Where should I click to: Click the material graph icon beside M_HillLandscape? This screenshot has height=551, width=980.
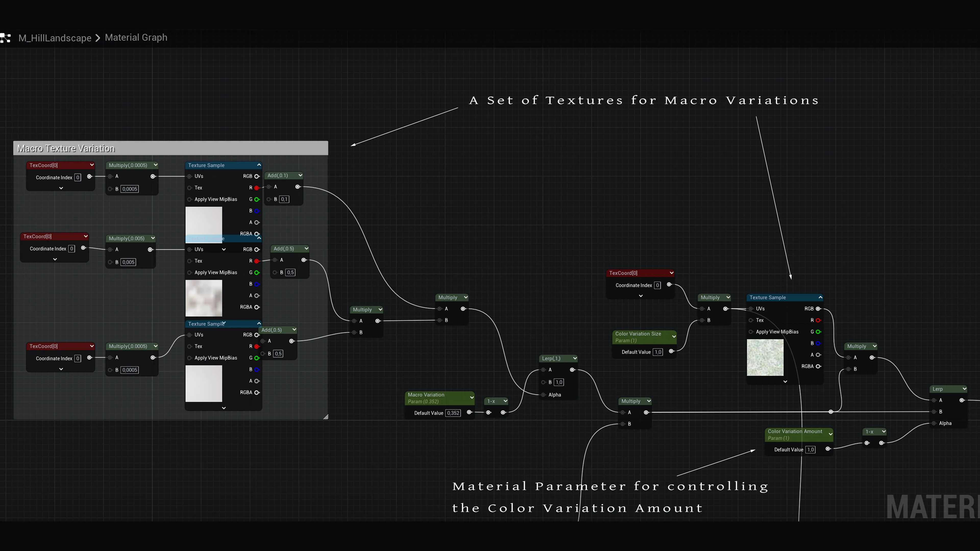point(5,38)
